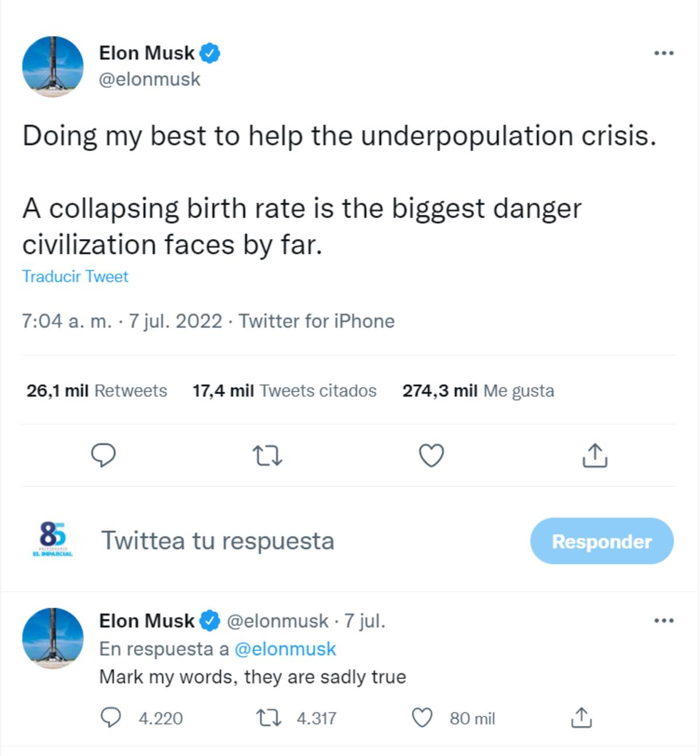
Task: Open more options menu on main tweet
Action: point(664,53)
